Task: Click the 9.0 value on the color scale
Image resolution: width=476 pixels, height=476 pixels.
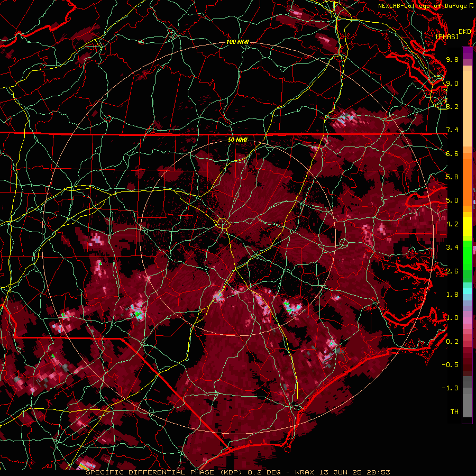Action: click(452, 83)
